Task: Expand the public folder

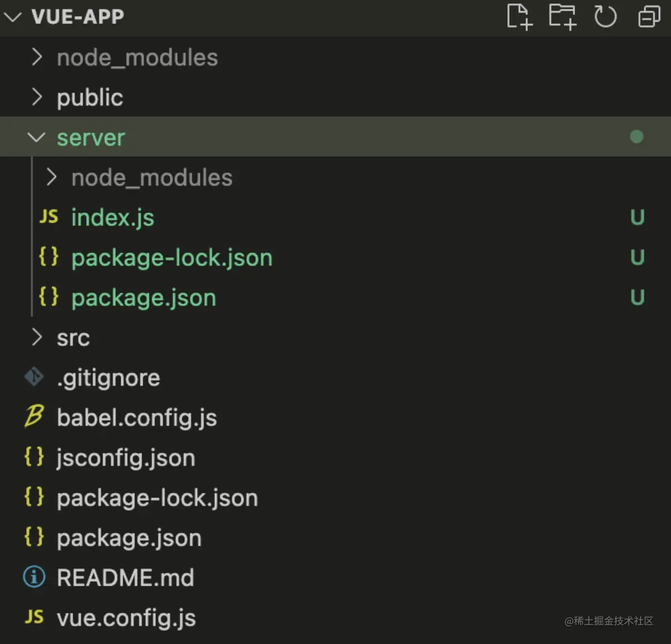Action: (x=37, y=97)
